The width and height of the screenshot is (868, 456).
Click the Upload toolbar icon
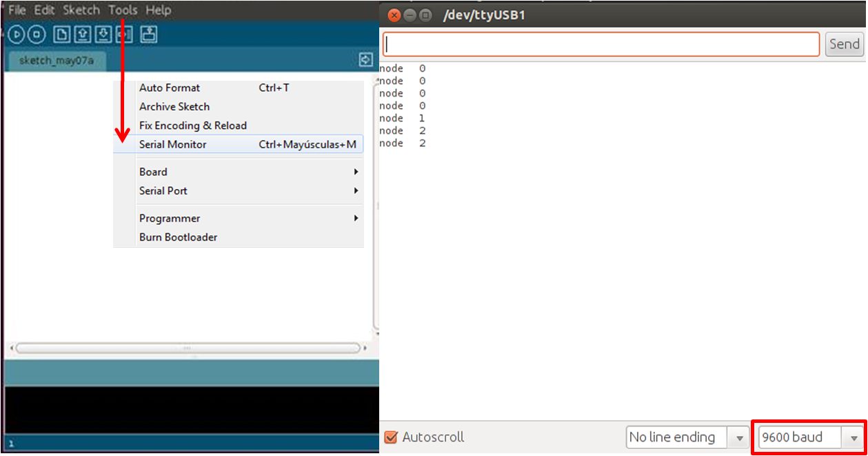click(123, 34)
